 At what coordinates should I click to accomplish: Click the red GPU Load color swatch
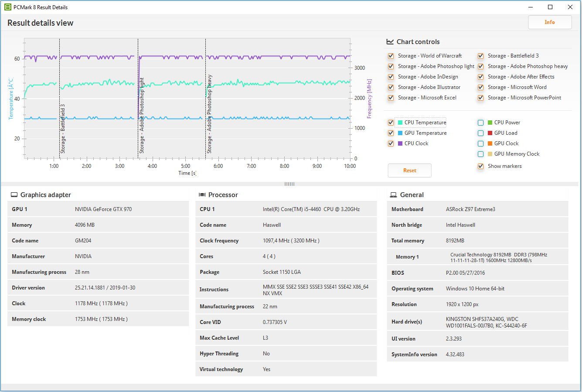coord(490,133)
